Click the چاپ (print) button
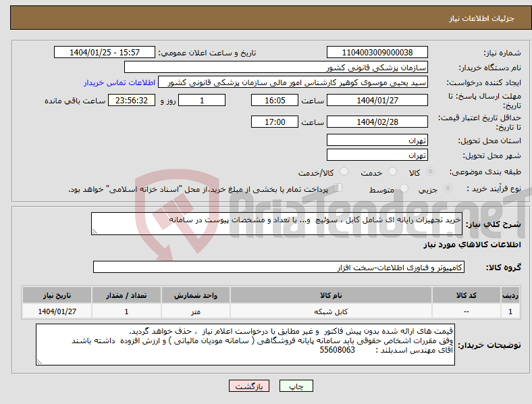Screen dimensions: 532x404 coord(296,386)
